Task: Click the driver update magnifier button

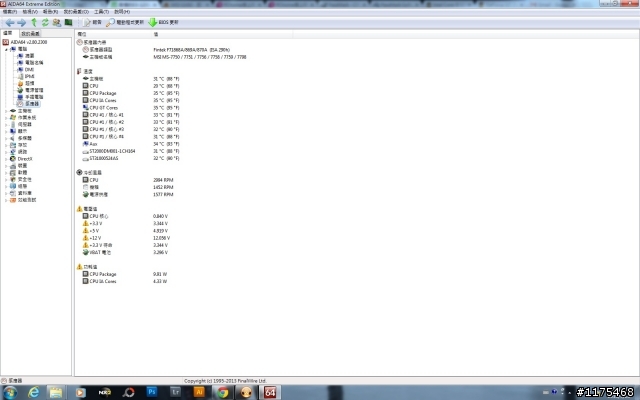Action: point(125,22)
